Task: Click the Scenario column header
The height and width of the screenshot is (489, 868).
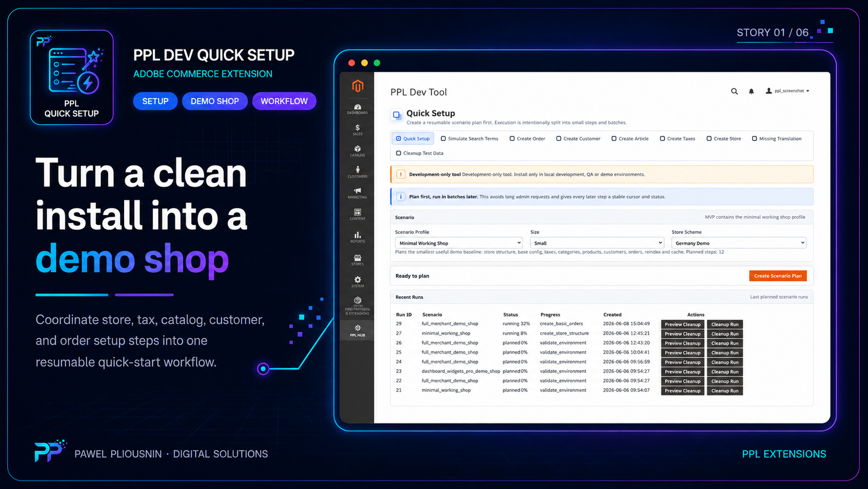Action: (432, 315)
